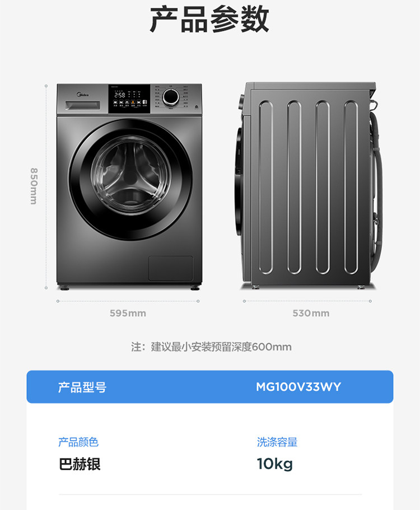Click the glass drum door center
This screenshot has height=510, width=420.
[130, 176]
